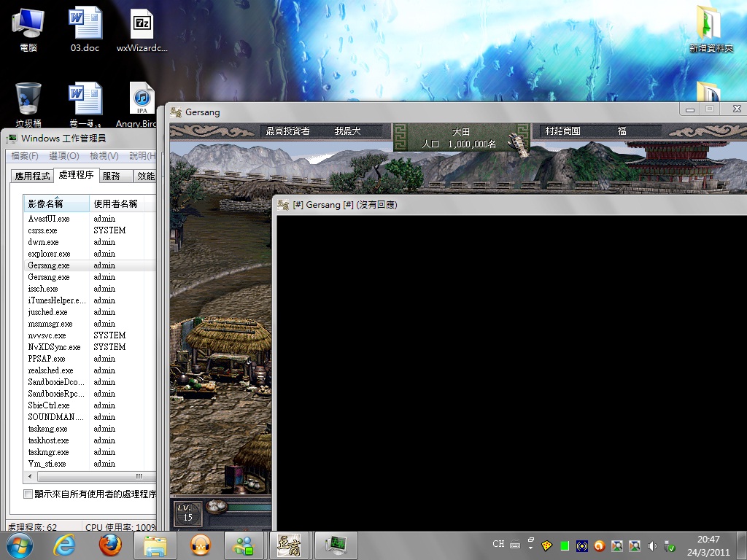This screenshot has width=747, height=560.
Task: Click the Gersang window title bar icon
Action: tap(176, 112)
